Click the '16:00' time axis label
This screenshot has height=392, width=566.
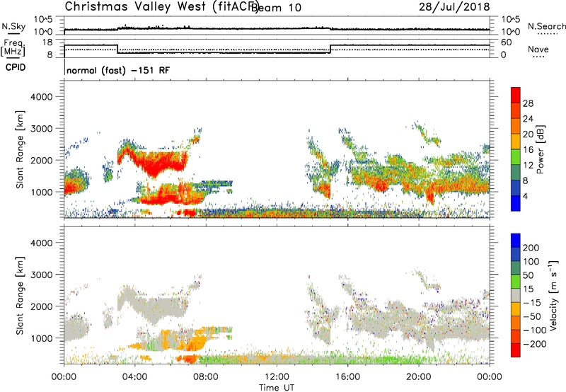click(x=347, y=376)
